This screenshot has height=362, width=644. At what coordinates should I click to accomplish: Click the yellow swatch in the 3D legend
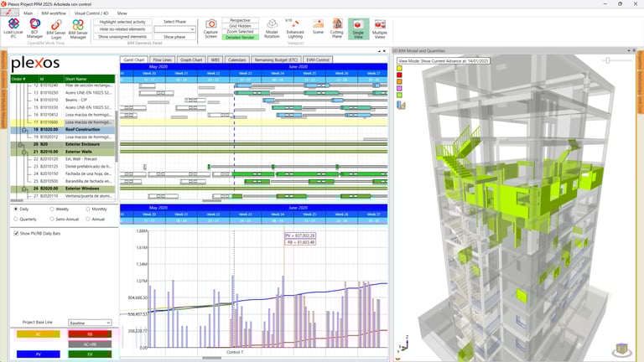(399, 69)
